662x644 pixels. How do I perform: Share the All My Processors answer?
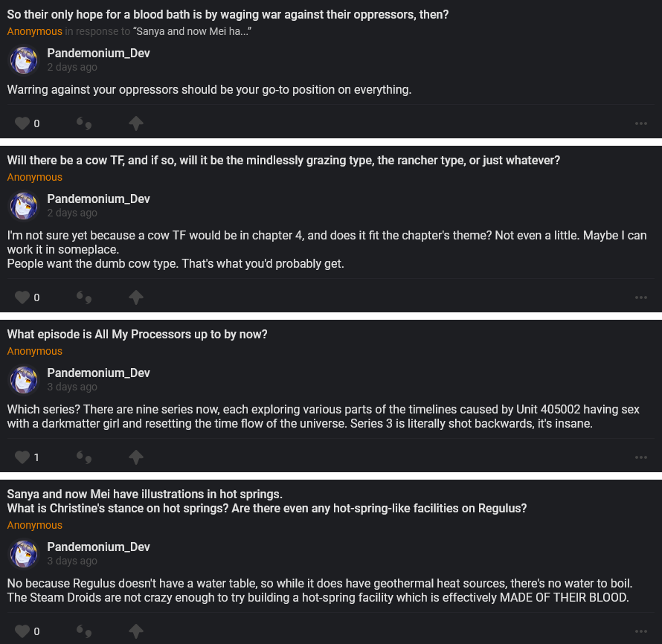point(135,457)
